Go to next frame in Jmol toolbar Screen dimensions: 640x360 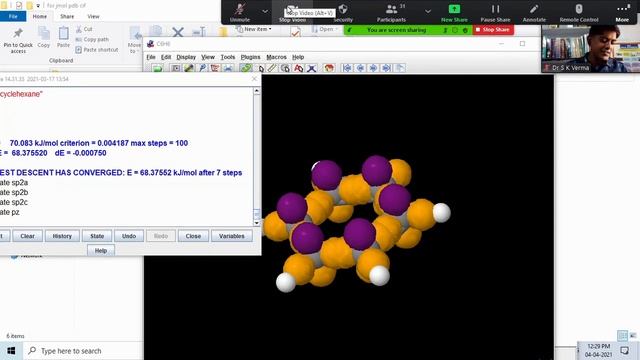[x=373, y=68]
